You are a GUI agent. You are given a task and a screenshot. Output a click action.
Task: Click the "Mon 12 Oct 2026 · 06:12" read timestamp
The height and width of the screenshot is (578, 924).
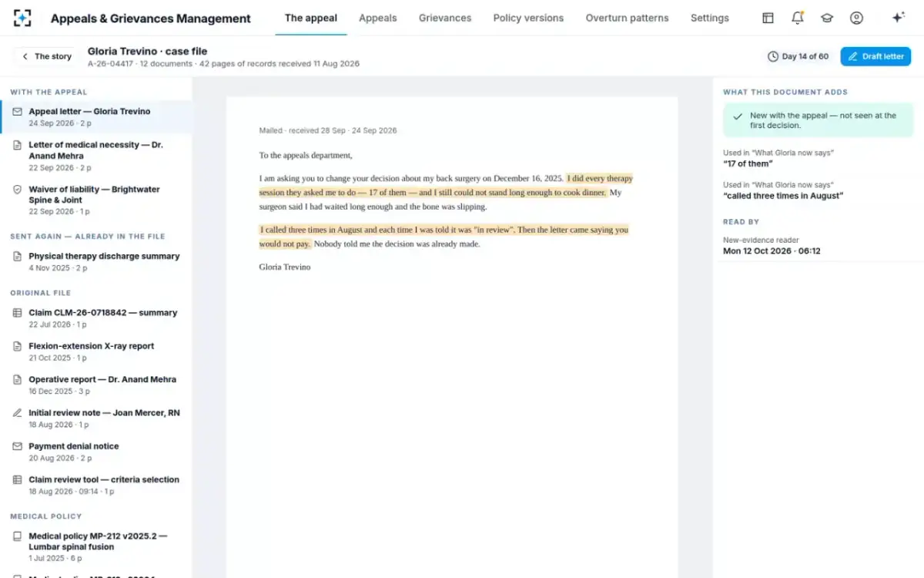[772, 251]
